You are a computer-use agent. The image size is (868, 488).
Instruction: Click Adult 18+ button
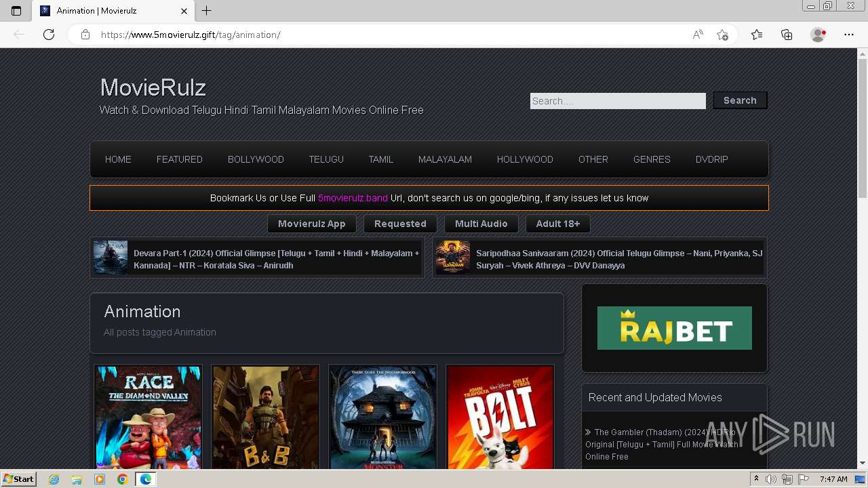tap(558, 224)
